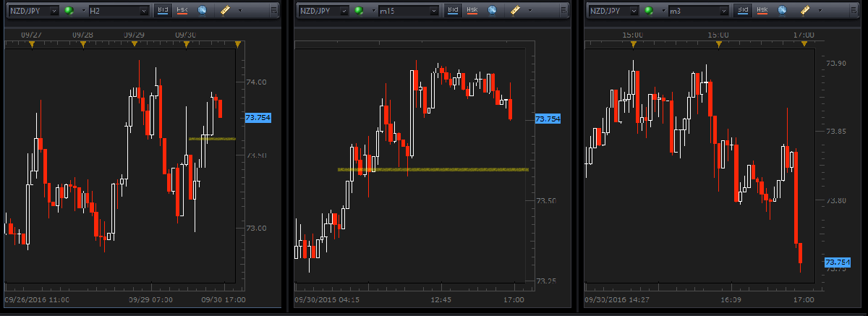The image size is (868, 316).
Task: Click 09/26/2016 11:00 time label
Action: coord(37,299)
